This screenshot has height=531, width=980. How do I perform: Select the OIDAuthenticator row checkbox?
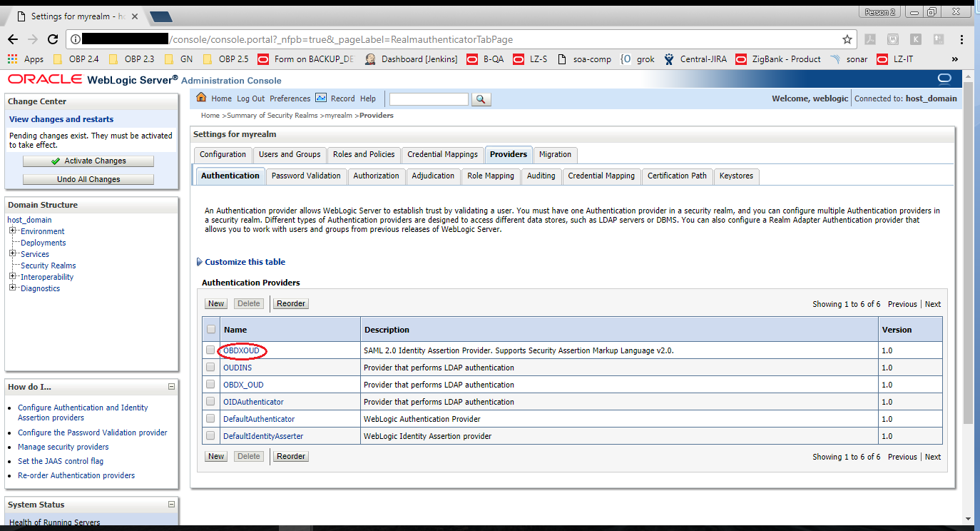point(210,402)
